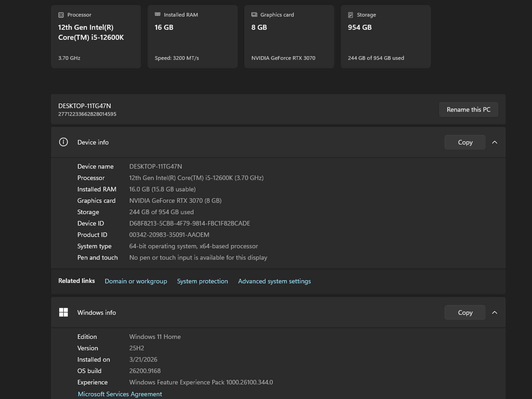Select 16.0 GB (15.8 GB usable) text

pyautogui.click(x=162, y=189)
